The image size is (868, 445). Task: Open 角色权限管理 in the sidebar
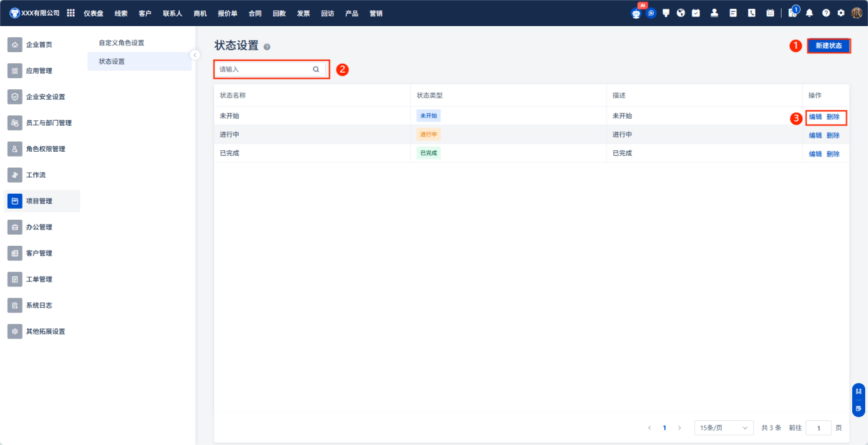[x=41, y=149]
